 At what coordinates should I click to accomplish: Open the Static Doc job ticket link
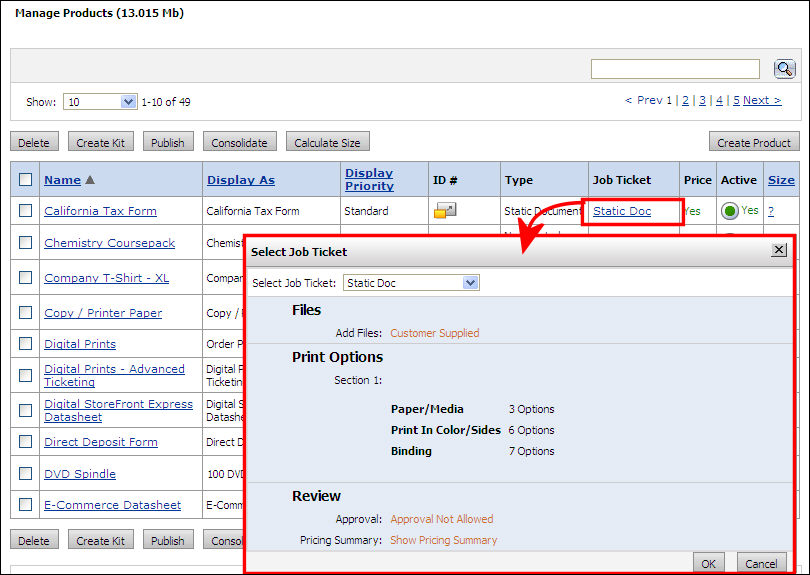tap(622, 211)
